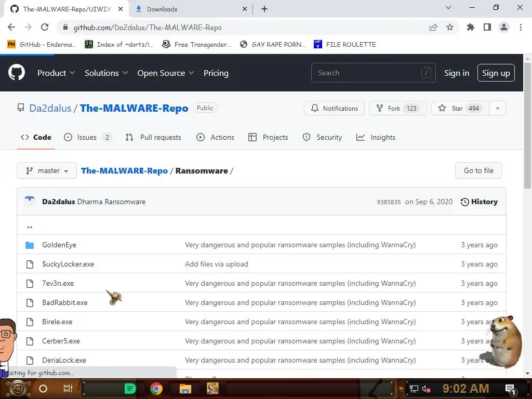Fork the repository
The image size is (532, 399).
[x=397, y=109]
